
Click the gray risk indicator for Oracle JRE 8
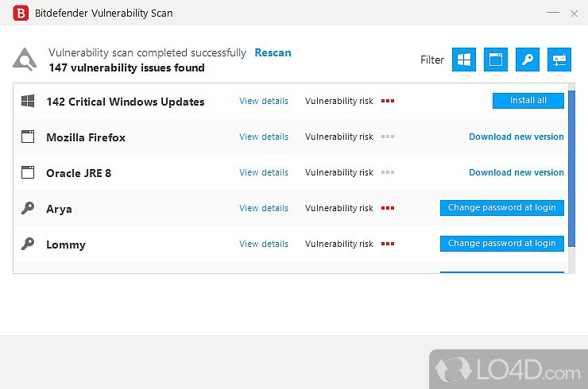pos(388,172)
